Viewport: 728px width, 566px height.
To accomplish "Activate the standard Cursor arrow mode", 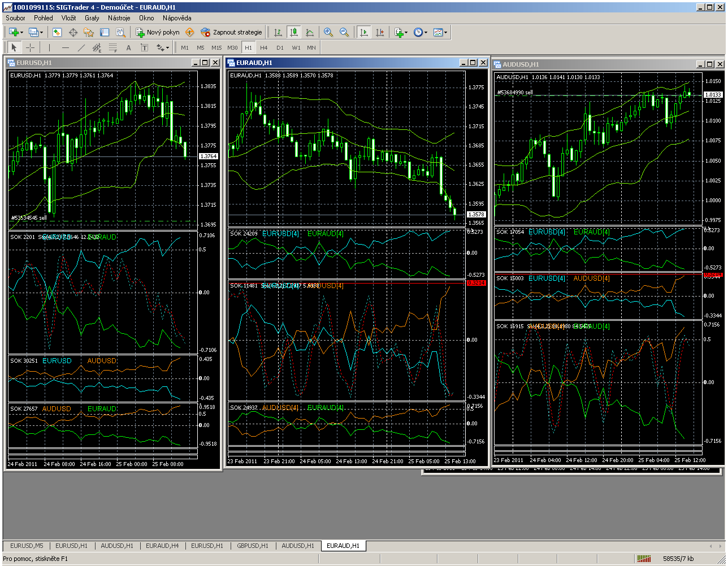I will [x=14, y=47].
